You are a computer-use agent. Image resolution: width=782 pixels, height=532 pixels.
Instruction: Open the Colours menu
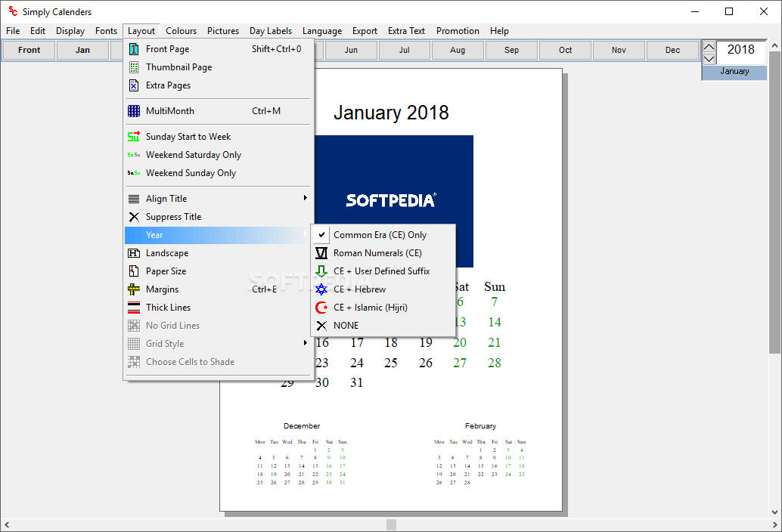click(x=181, y=31)
